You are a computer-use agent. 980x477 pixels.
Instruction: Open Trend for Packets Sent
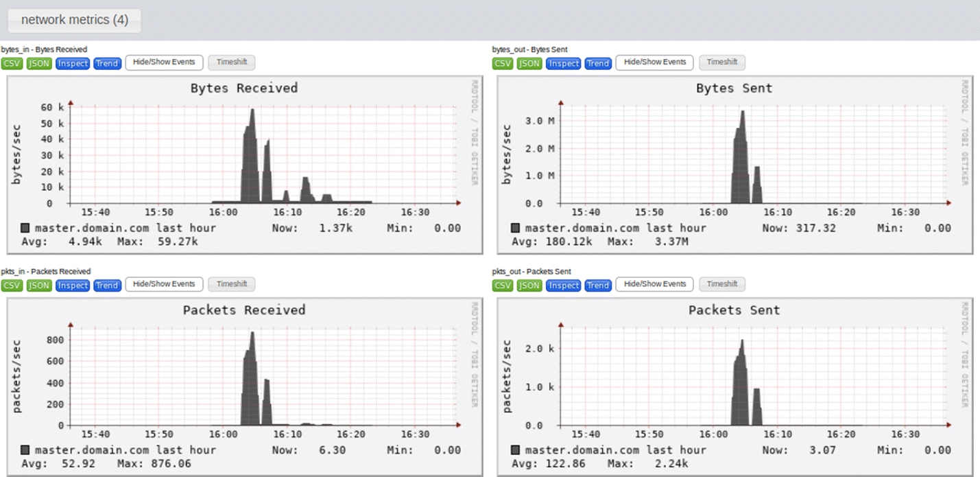point(598,285)
